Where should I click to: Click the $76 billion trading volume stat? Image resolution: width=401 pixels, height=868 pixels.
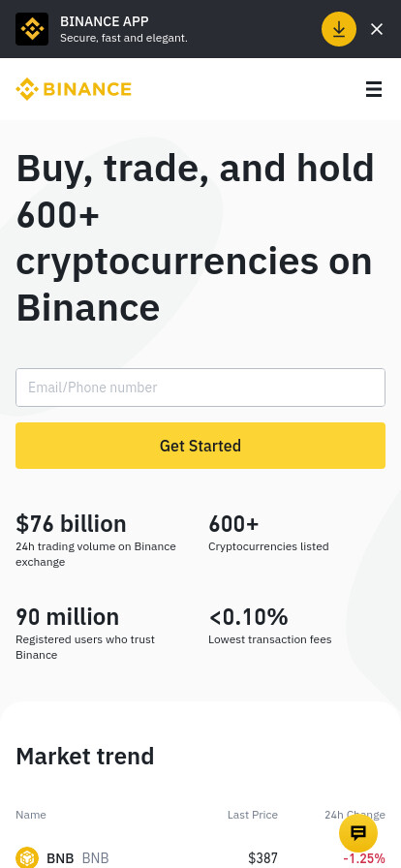(x=96, y=541)
